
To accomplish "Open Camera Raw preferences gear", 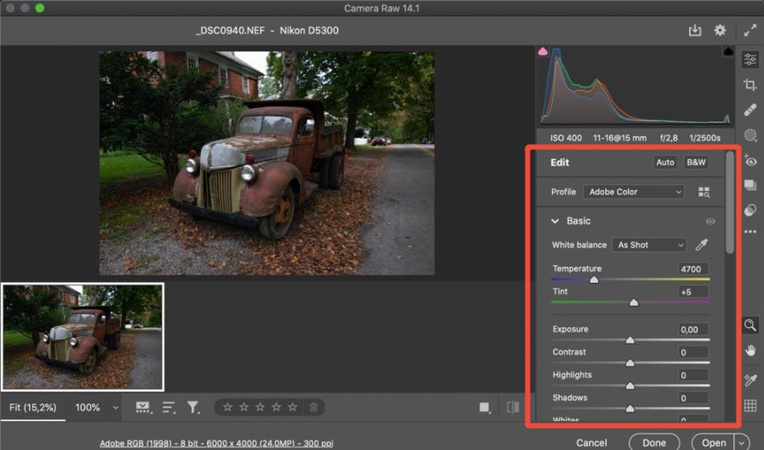I will (720, 30).
